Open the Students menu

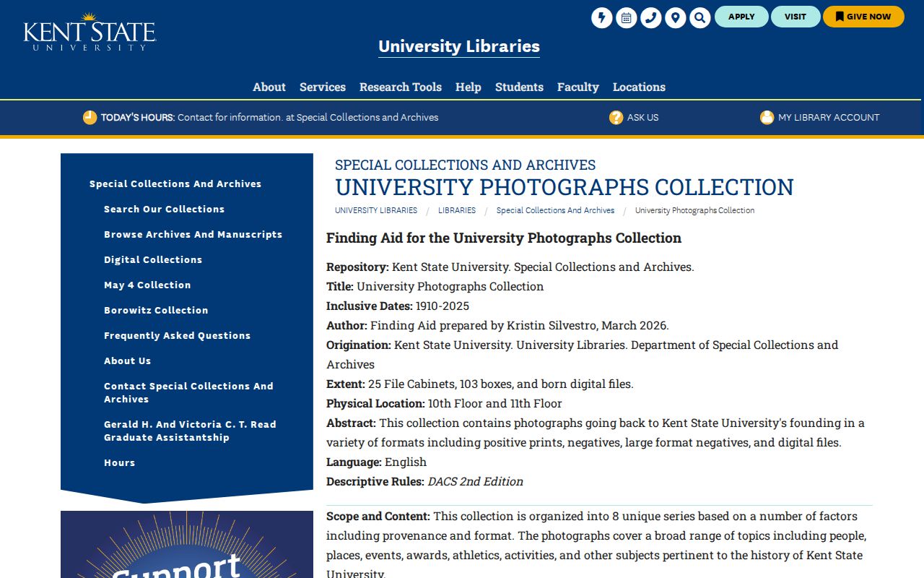pos(519,87)
